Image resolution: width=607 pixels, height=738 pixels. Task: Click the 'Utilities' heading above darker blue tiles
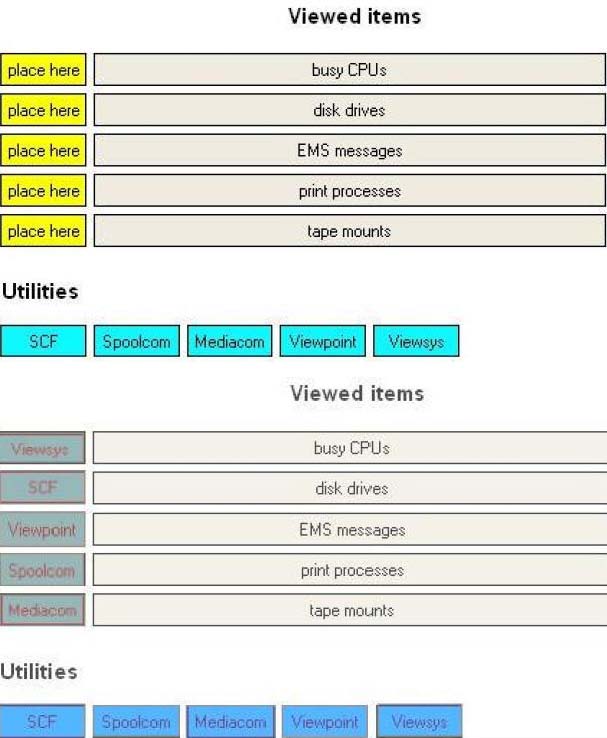point(39,672)
